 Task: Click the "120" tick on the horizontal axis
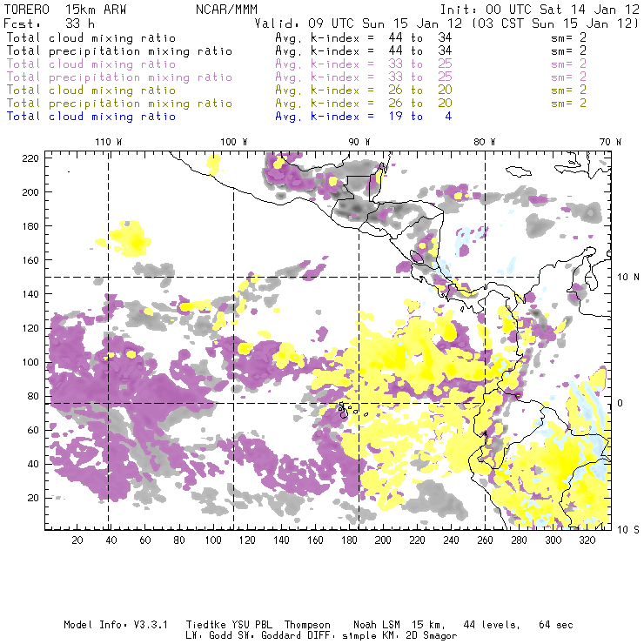tap(247, 540)
